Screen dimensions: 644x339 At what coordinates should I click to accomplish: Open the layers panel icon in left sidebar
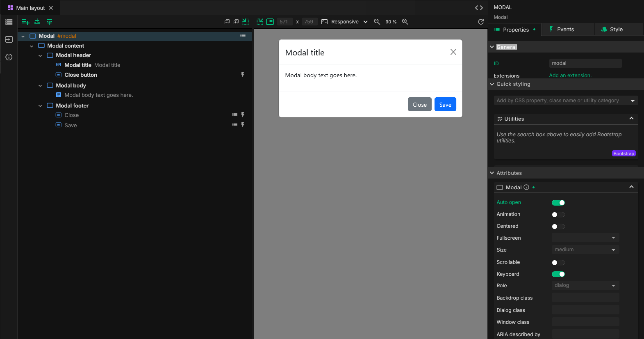[x=9, y=22]
